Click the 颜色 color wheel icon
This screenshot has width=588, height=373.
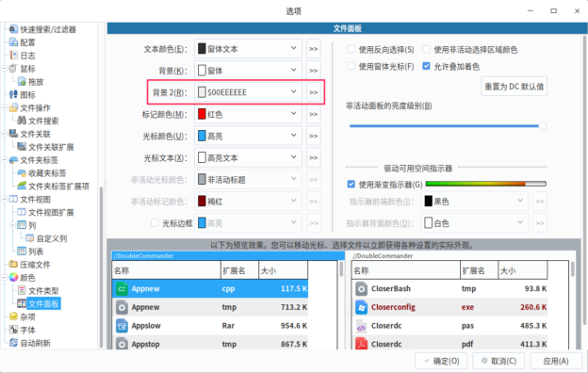13,278
